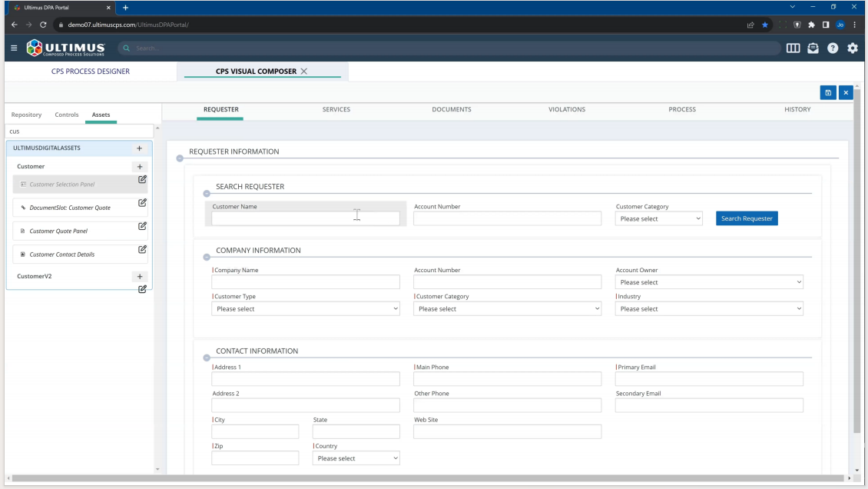Viewport: 868px width, 489px height.
Task: Click the horizontal scrollbar at the bottom
Action: [x=427, y=478]
